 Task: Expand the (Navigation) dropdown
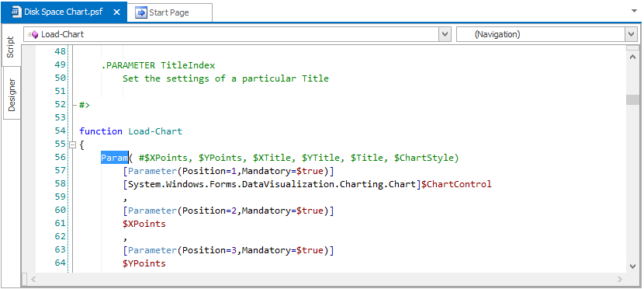pos(632,34)
